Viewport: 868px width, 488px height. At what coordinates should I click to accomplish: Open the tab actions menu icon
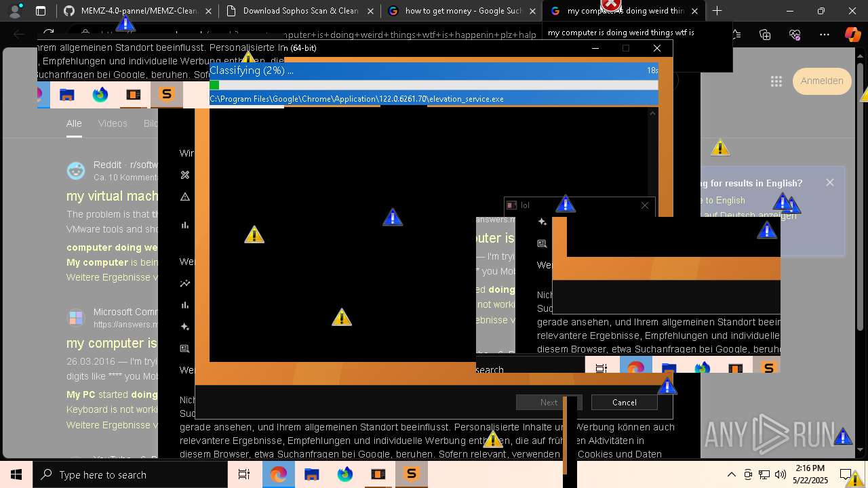pos(41,11)
